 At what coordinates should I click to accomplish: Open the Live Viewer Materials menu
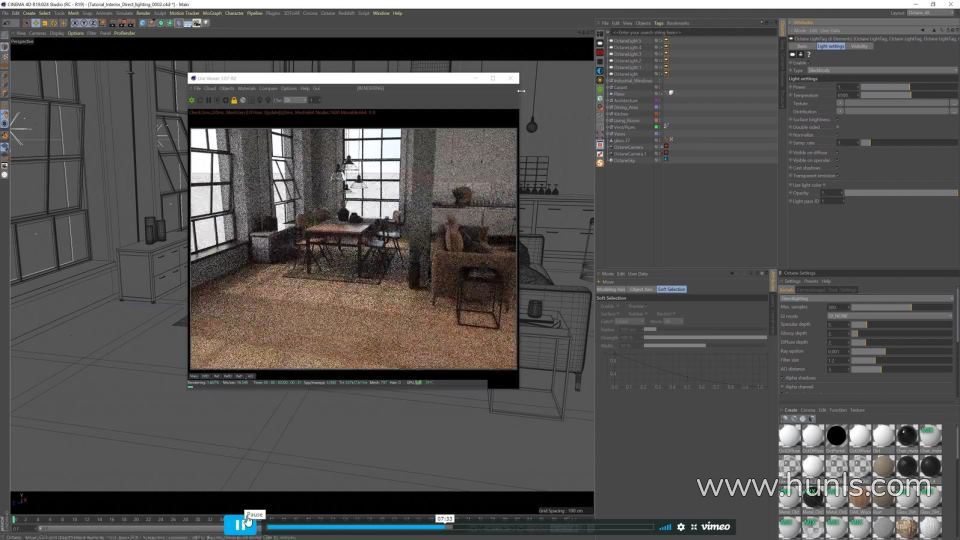(x=246, y=89)
